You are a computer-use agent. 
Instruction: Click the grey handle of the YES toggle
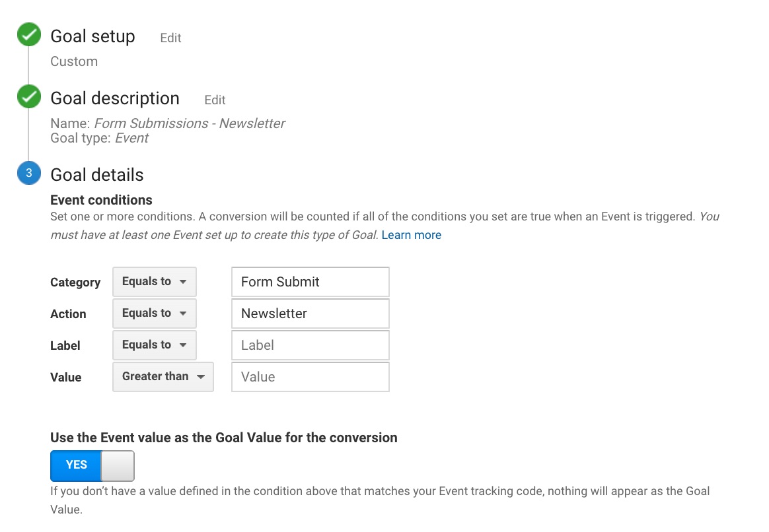coord(118,466)
